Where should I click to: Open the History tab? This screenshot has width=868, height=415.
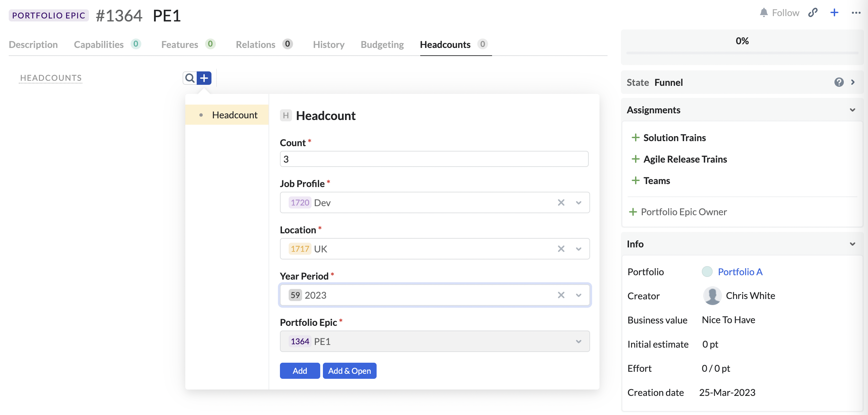[x=328, y=45]
